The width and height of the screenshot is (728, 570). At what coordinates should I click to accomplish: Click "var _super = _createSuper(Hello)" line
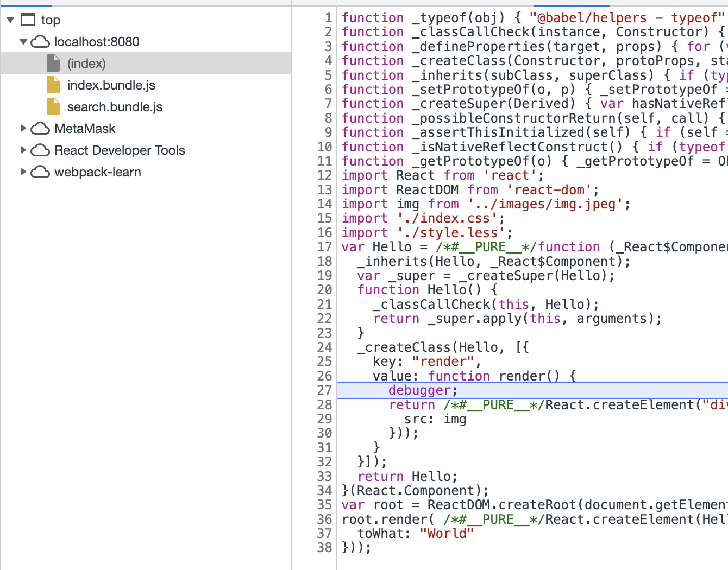tap(486, 276)
